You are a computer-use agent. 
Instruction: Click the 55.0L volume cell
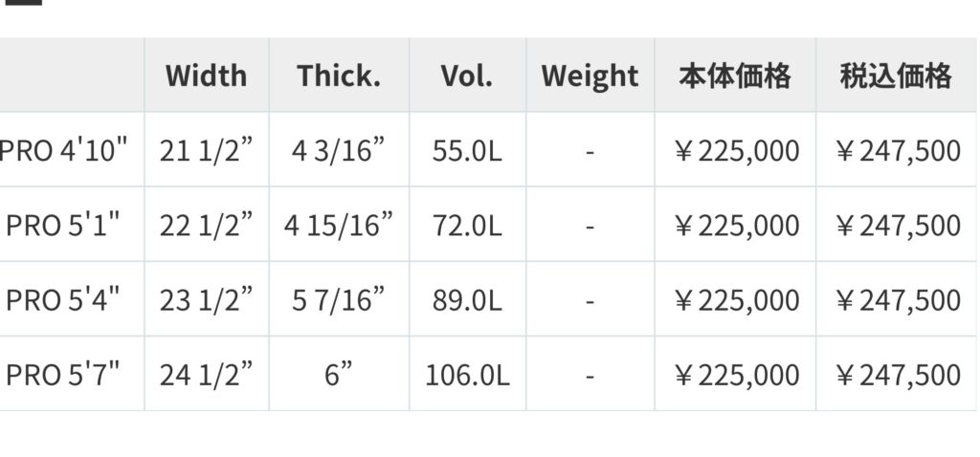(467, 150)
